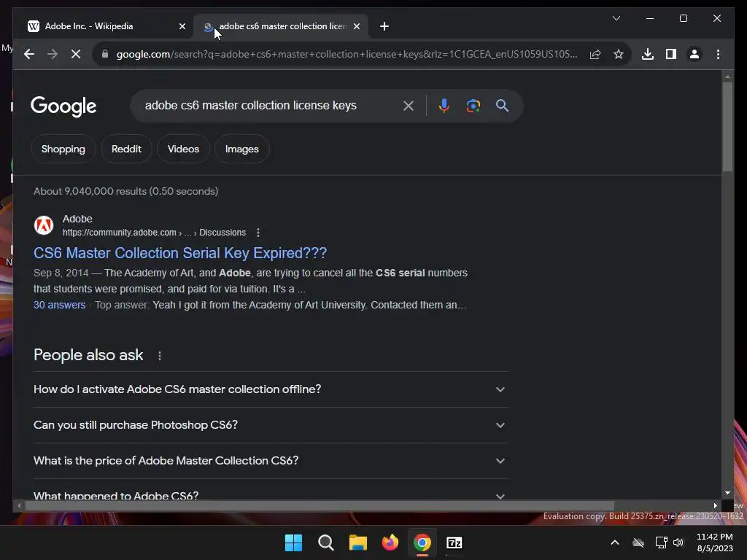Open the volume control in tray
This screenshot has height=560, width=747.
pyautogui.click(x=678, y=542)
